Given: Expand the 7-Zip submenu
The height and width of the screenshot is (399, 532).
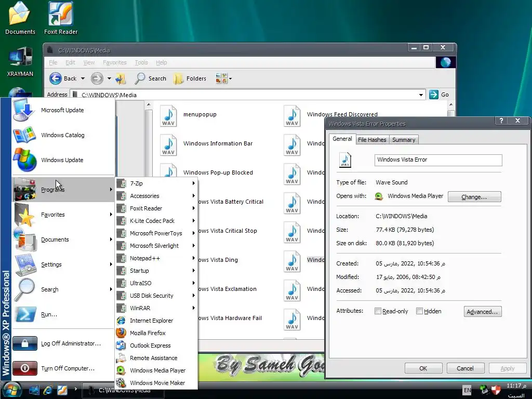Looking at the screenshot, I should click(156, 183).
